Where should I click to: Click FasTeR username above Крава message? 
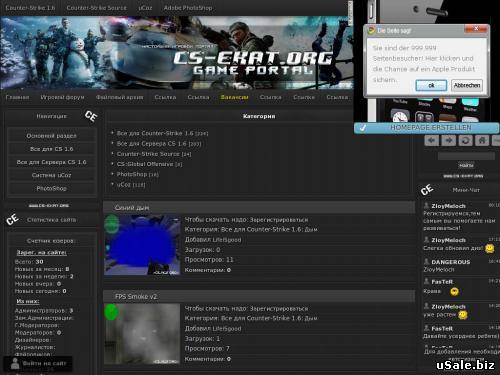[442, 282]
